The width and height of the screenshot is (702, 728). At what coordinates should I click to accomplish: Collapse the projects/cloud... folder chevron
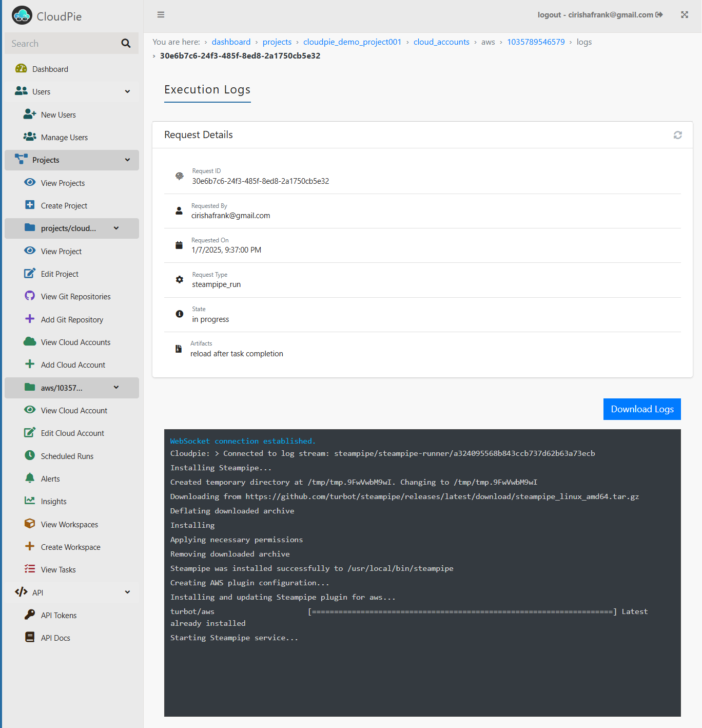[x=116, y=228]
